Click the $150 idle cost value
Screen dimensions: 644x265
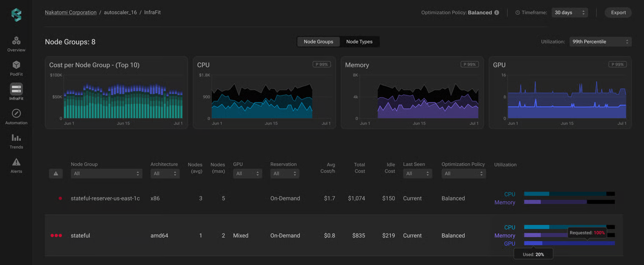pyautogui.click(x=389, y=198)
